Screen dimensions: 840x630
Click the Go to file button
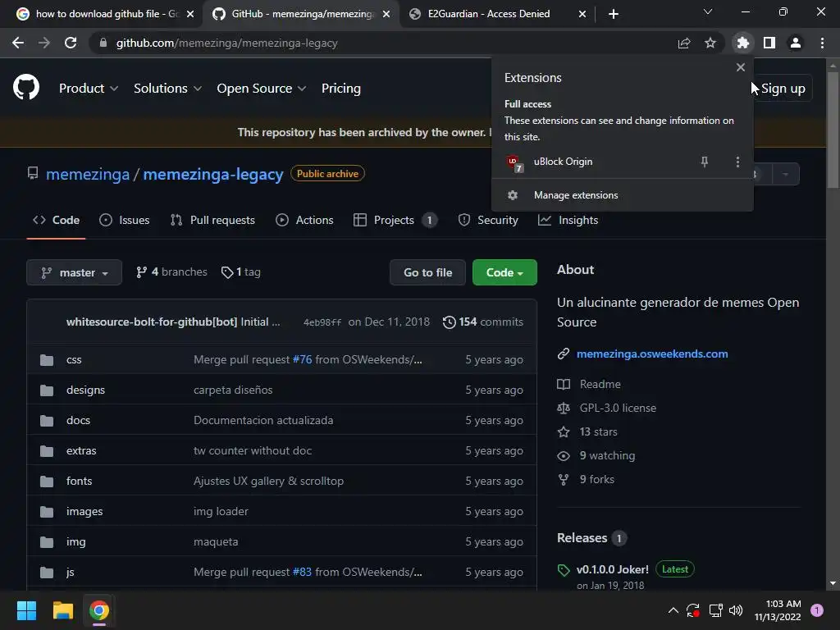427,272
